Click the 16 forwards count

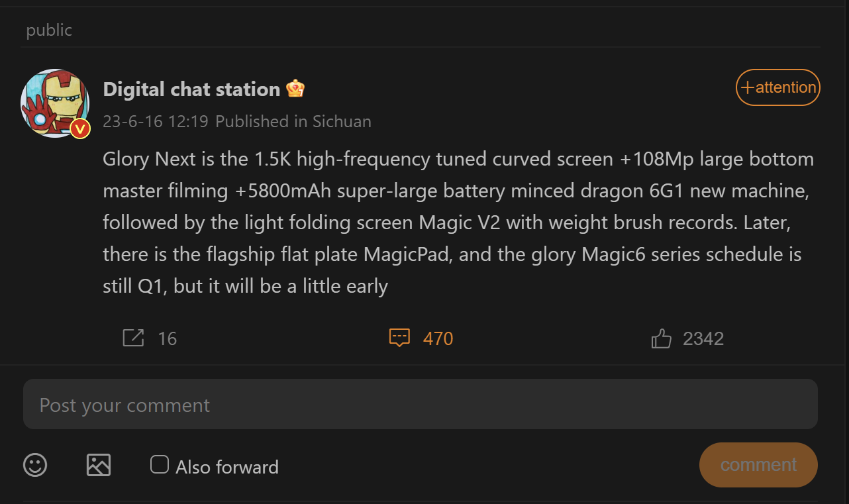[x=168, y=339]
